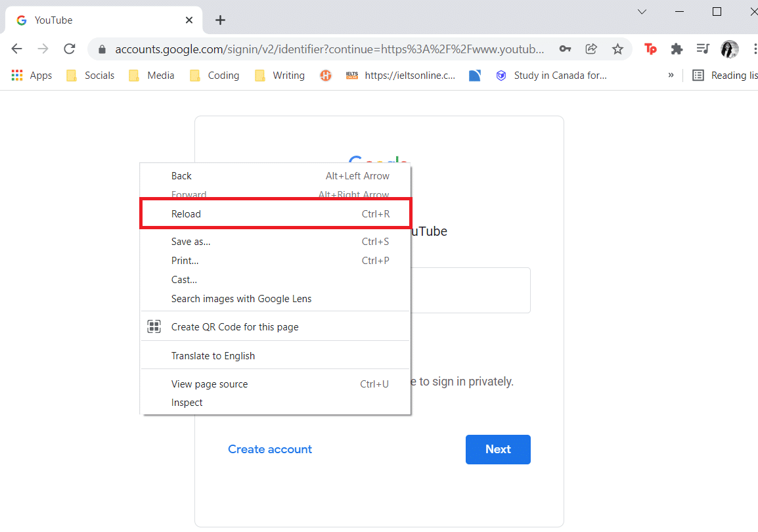
Task: Open tab search dropdown arrow
Action: click(x=642, y=12)
